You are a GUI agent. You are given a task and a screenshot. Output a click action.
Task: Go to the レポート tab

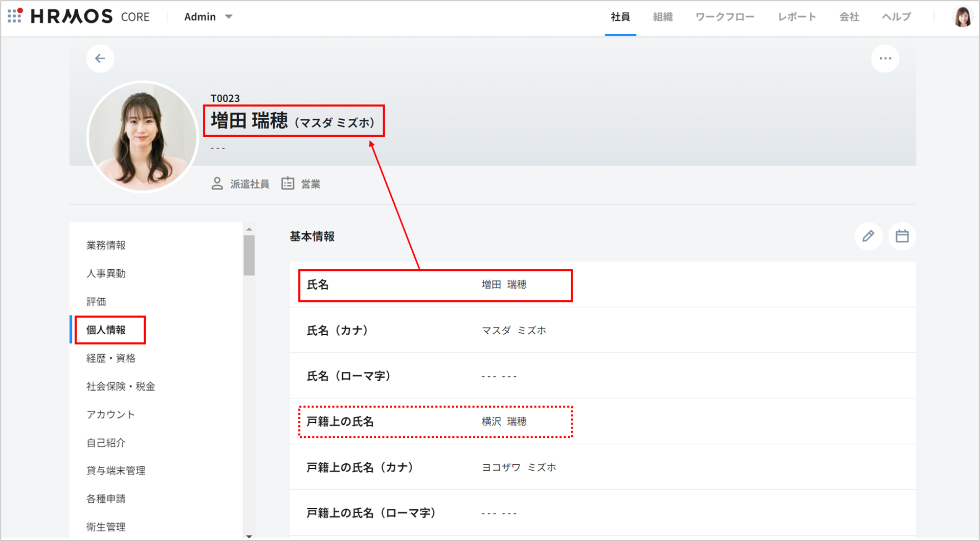pyautogui.click(x=797, y=17)
